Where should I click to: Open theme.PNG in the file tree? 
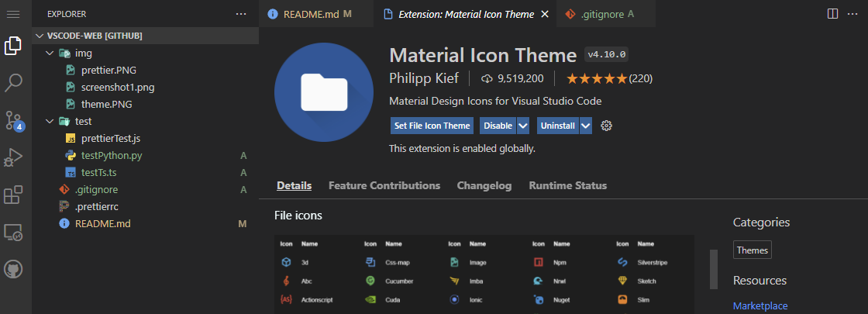106,104
